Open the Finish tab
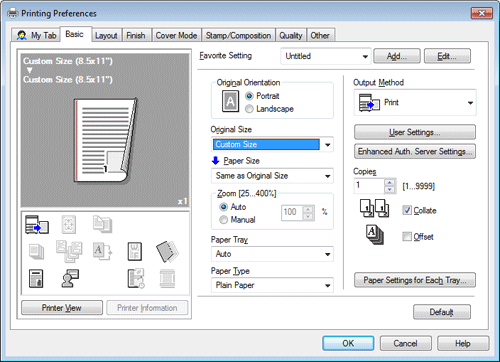This screenshot has width=500, height=362. point(136,35)
